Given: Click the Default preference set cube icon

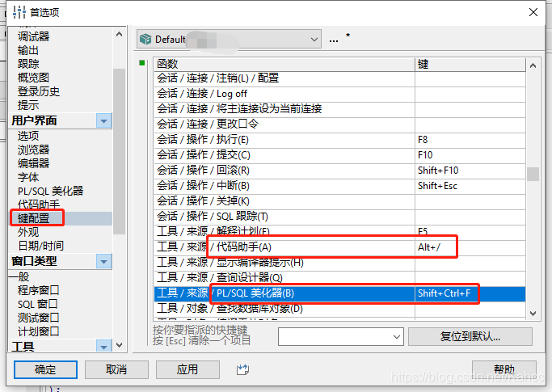Looking at the screenshot, I should coord(145,39).
